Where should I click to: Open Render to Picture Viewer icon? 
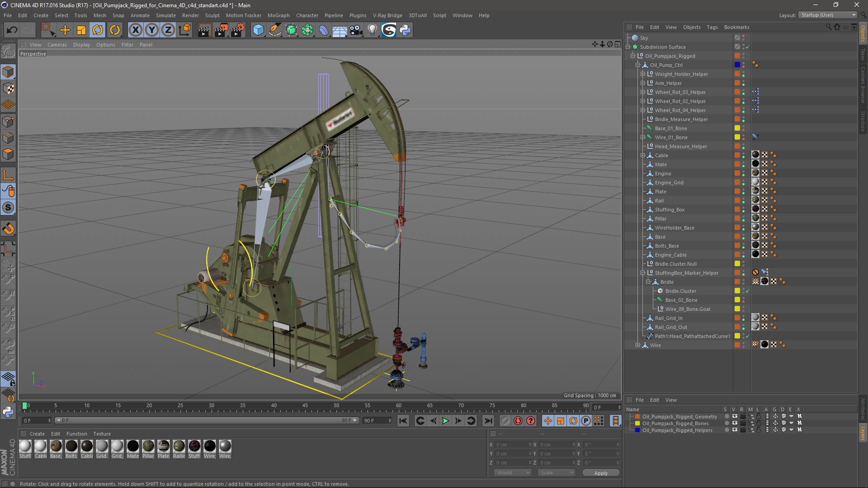click(221, 30)
